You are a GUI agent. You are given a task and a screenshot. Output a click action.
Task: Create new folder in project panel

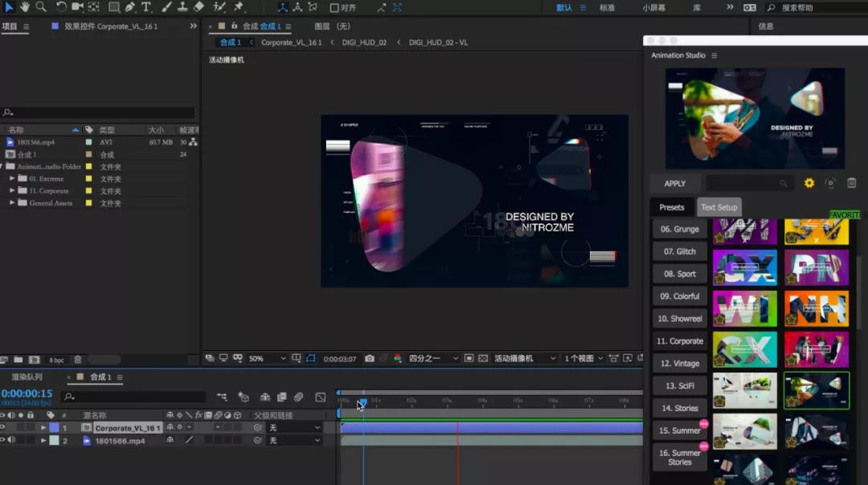click(18, 360)
